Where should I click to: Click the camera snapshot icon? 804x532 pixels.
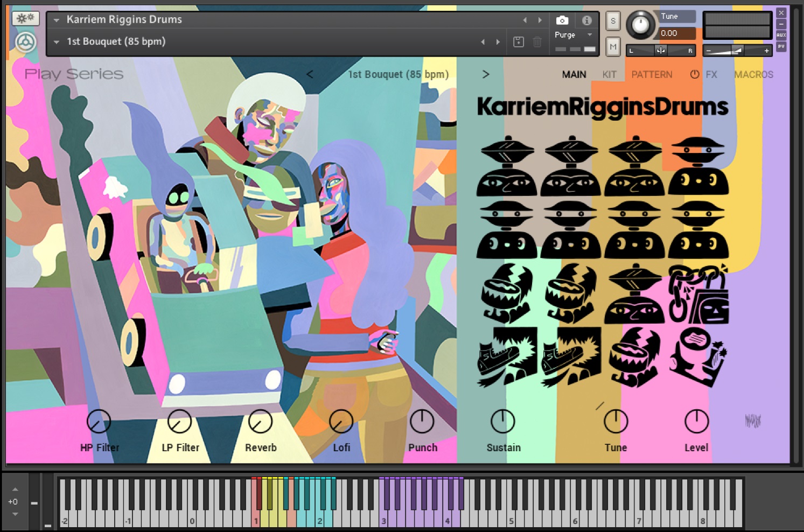[x=562, y=20]
